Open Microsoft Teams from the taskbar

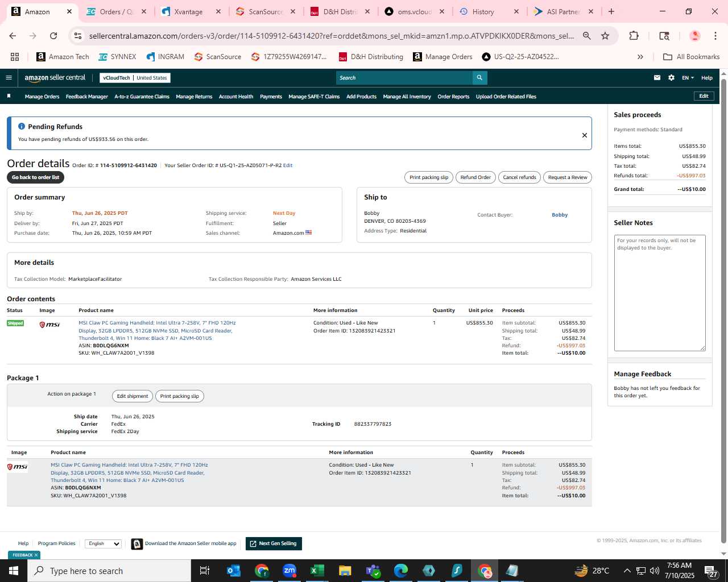point(373,571)
